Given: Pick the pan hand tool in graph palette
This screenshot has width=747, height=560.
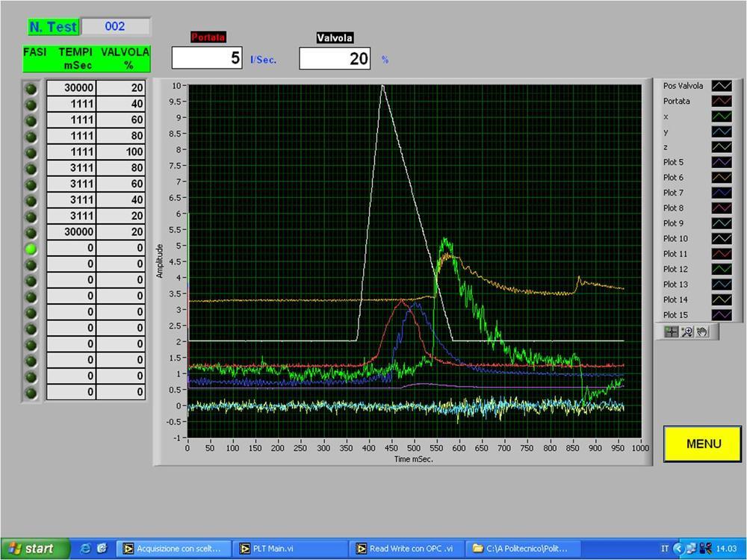Looking at the screenshot, I should [x=702, y=332].
